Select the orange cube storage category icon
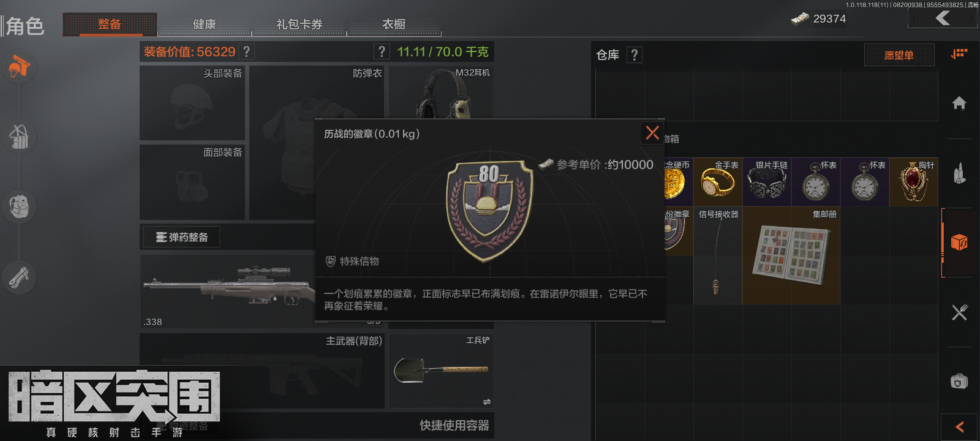Screen dimensions: 980x441 click(x=959, y=243)
